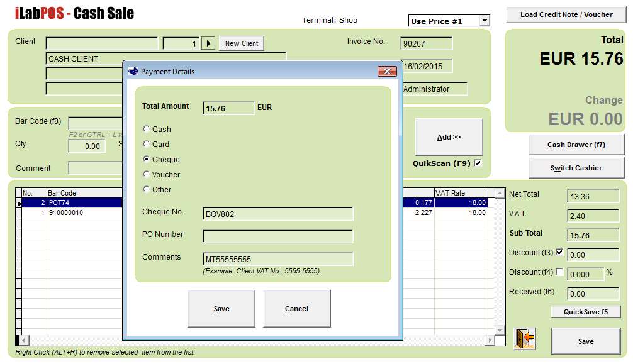
Task: Open the Cash Drawer (f7)
Action: [576, 145]
